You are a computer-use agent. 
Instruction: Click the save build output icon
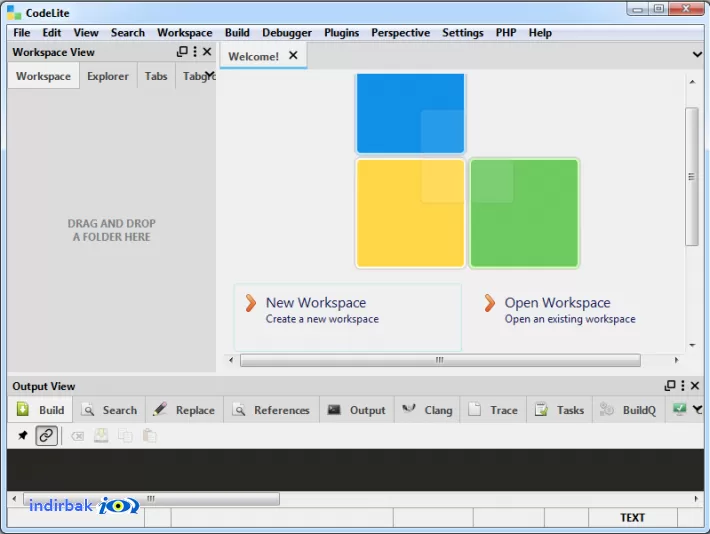tap(101, 436)
